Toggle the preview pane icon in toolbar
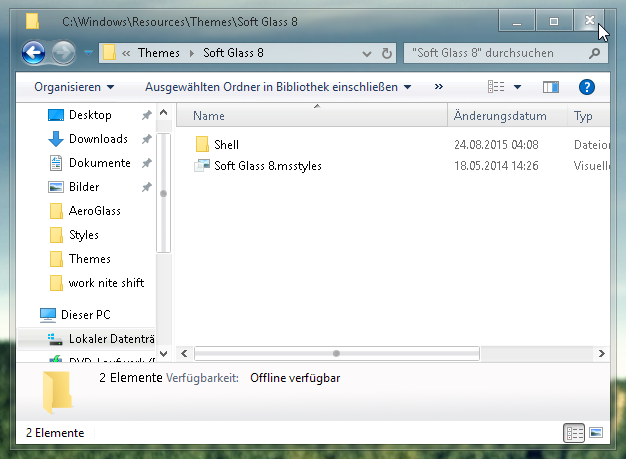Image resolution: width=626 pixels, height=459 pixels. (x=550, y=88)
